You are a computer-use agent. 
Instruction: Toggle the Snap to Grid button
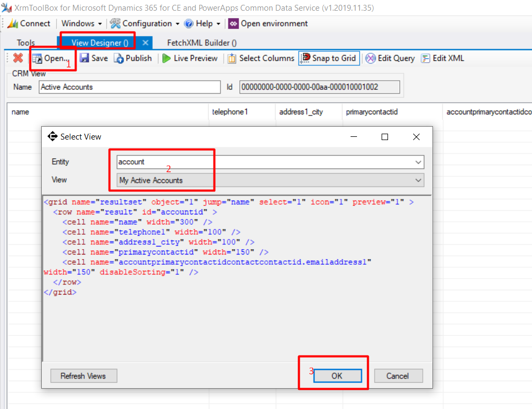click(x=329, y=58)
